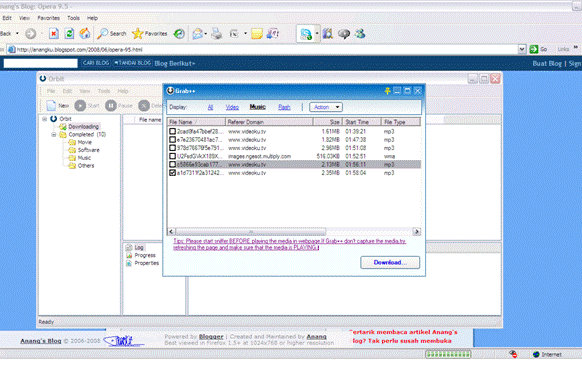The height and width of the screenshot is (374, 582).
Task: Click the Download button in Grab++
Action: coord(390,262)
